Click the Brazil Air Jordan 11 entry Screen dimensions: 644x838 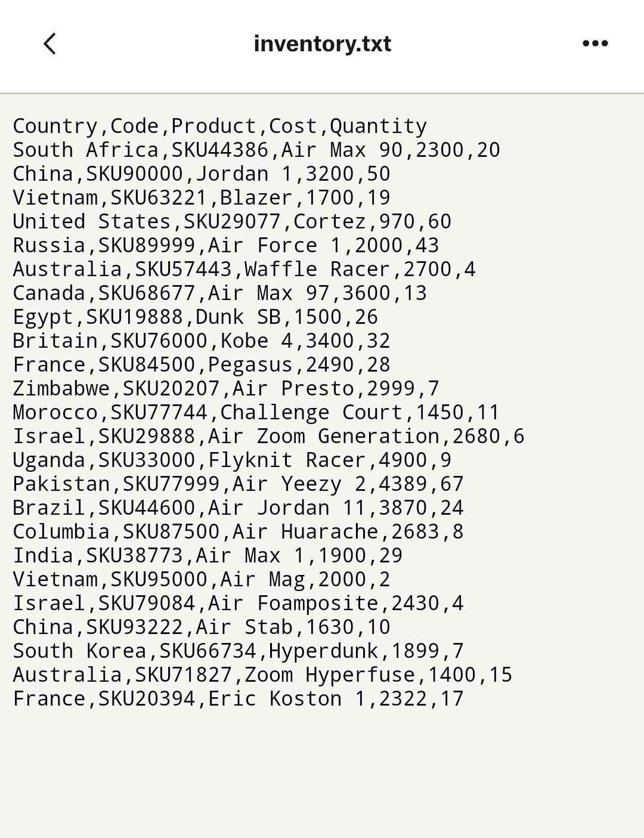pyautogui.click(x=237, y=508)
